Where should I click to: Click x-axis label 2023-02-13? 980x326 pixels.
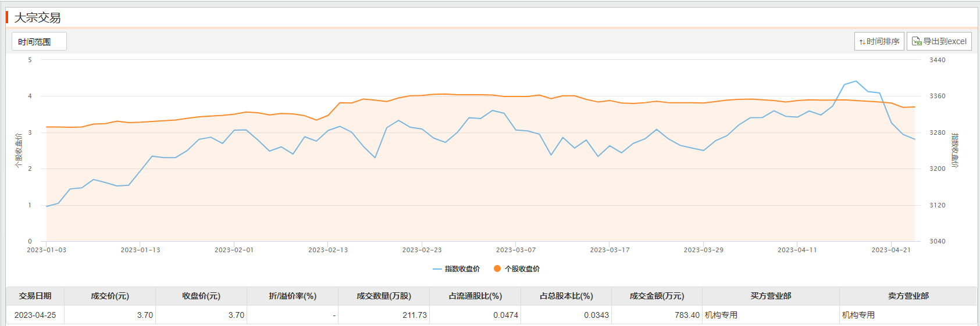pyautogui.click(x=328, y=250)
